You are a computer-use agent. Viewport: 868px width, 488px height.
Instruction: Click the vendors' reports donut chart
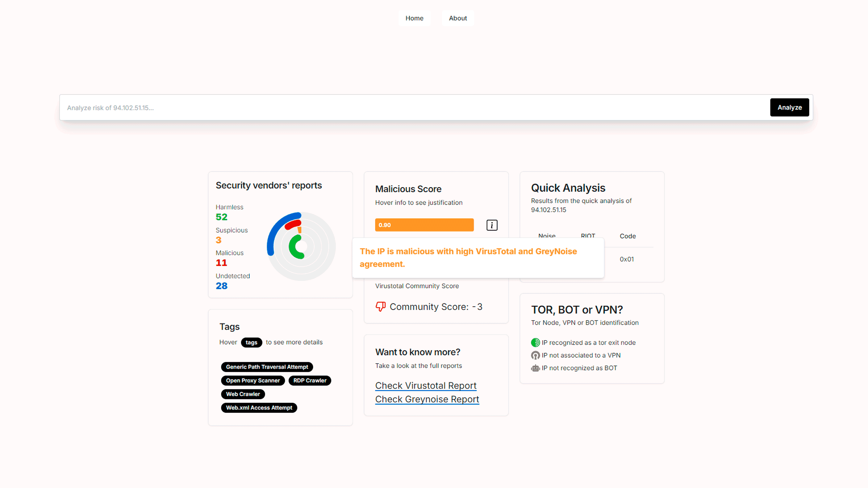301,246
